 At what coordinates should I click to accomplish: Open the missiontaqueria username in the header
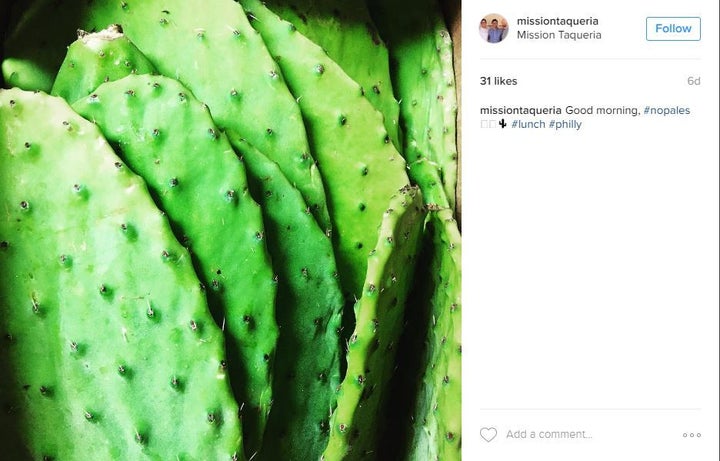click(557, 21)
